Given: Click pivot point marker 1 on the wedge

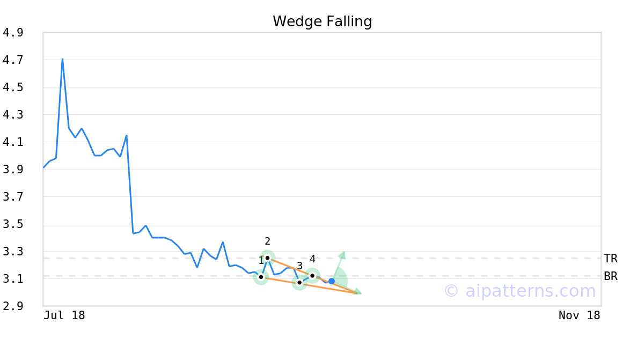Looking at the screenshot, I should click(261, 277).
